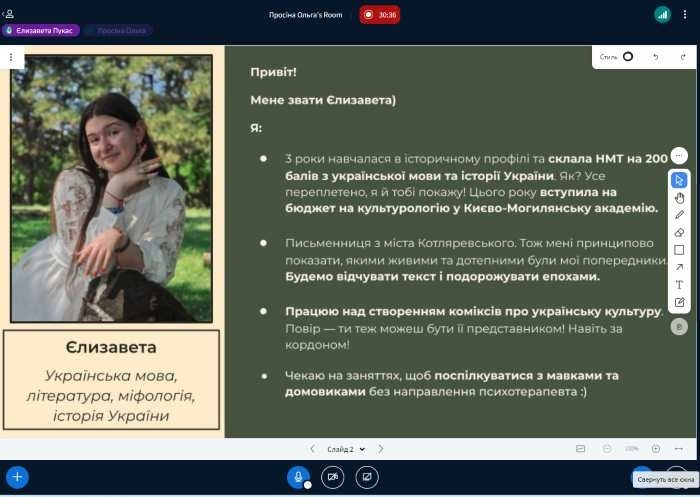Image resolution: width=700 pixels, height=497 pixels.
Task: Expand the whiteboard more-options menu
Action: tap(679, 156)
